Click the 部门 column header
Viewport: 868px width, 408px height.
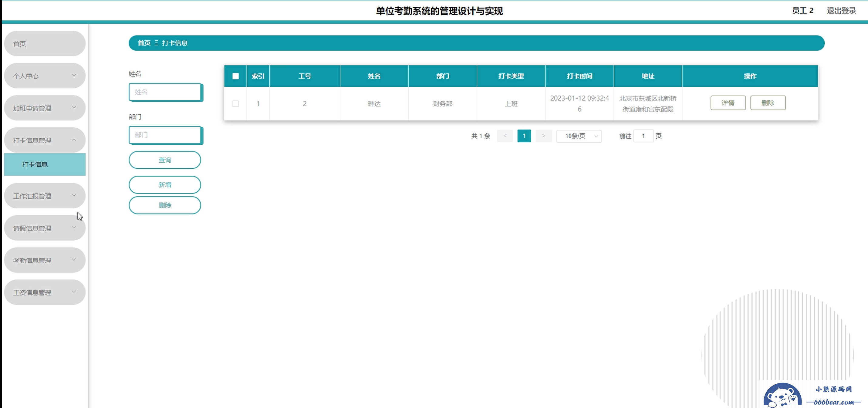pos(443,76)
